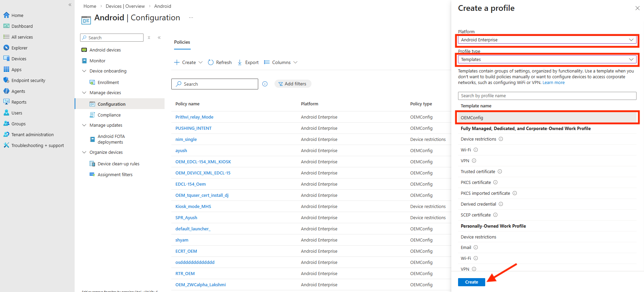Select the OEMConfig template row
The image size is (644, 292).
[x=547, y=118]
